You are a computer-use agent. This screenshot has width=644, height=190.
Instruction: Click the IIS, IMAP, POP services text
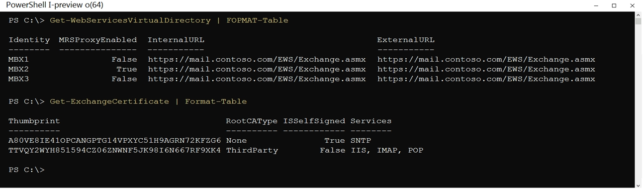pos(387,150)
